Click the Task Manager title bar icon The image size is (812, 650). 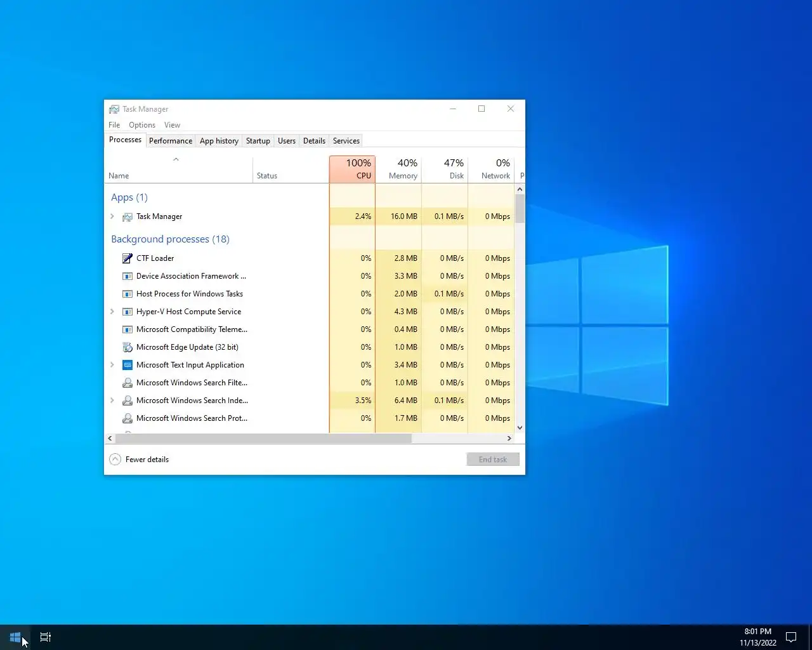click(114, 109)
